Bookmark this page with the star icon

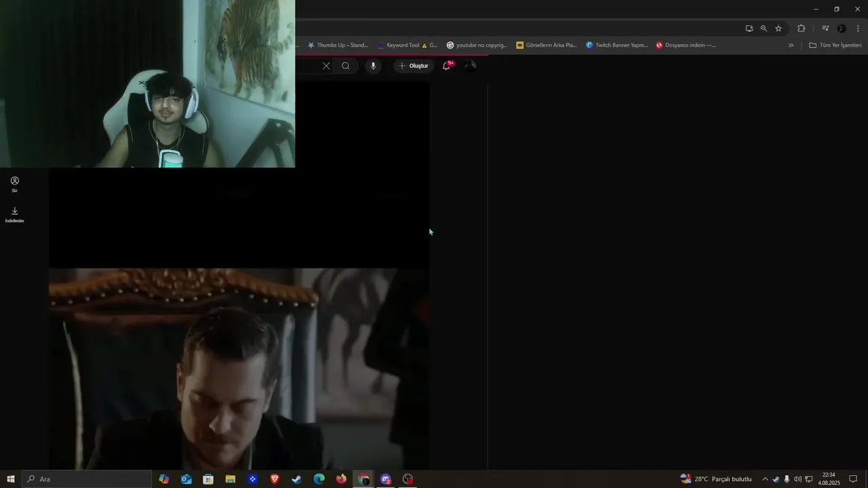click(778, 28)
